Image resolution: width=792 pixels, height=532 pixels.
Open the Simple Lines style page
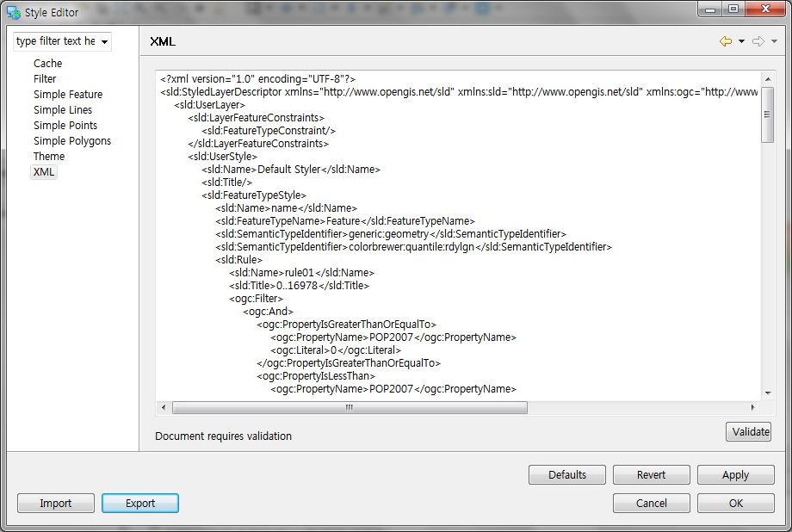[63, 109]
